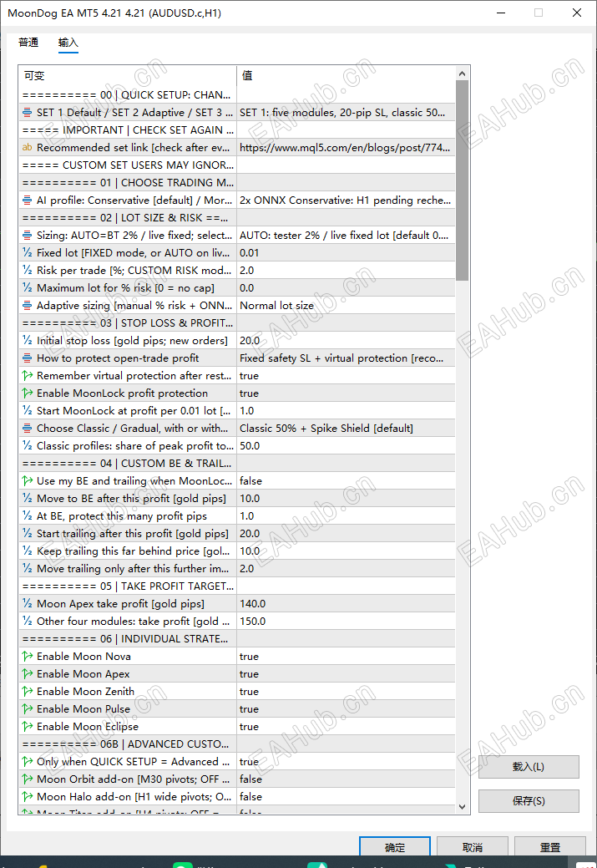Toggle the true value for Enable Moon Apex

point(346,673)
